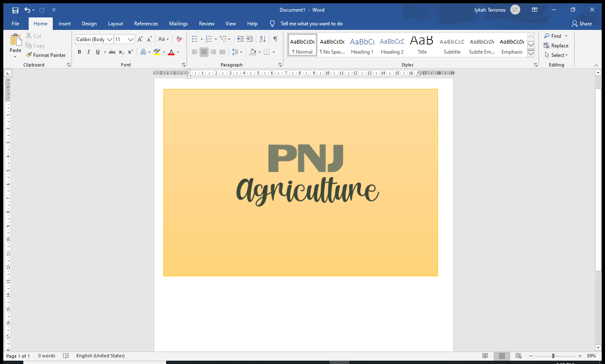Click the zoom slider handle

(553, 356)
